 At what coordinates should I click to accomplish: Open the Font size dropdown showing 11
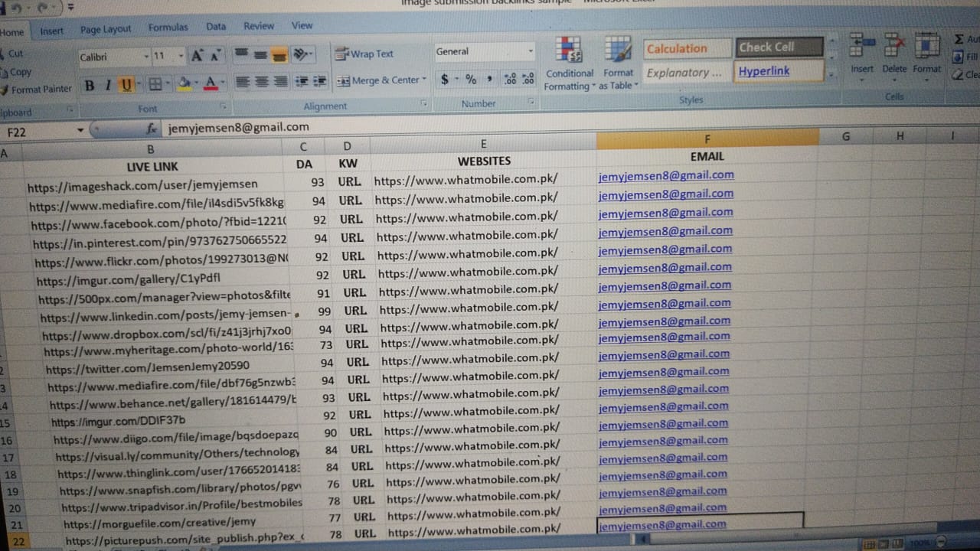pyautogui.click(x=181, y=56)
